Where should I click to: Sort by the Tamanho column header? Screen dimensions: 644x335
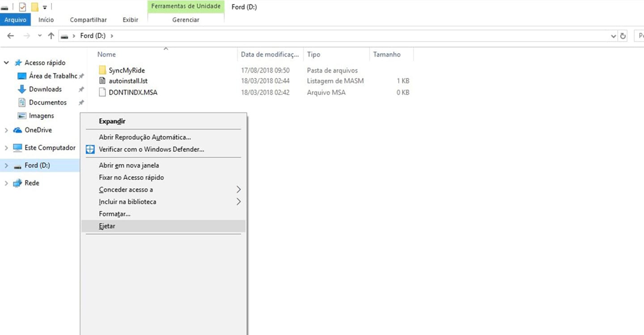387,55
